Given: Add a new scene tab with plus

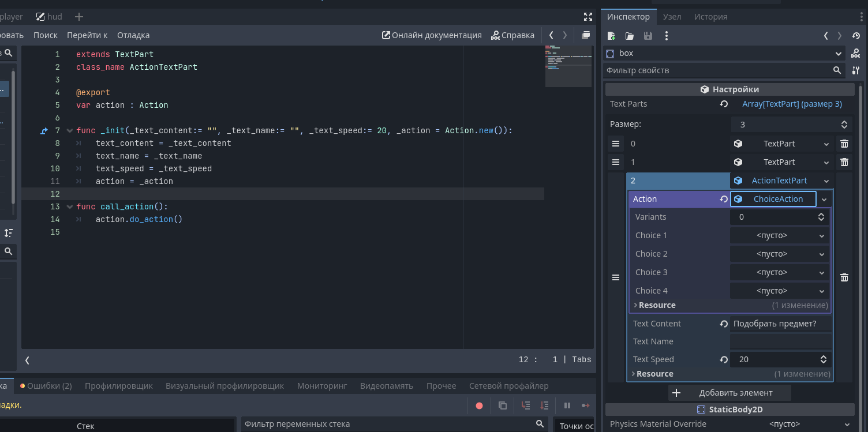Looking at the screenshot, I should point(79,17).
